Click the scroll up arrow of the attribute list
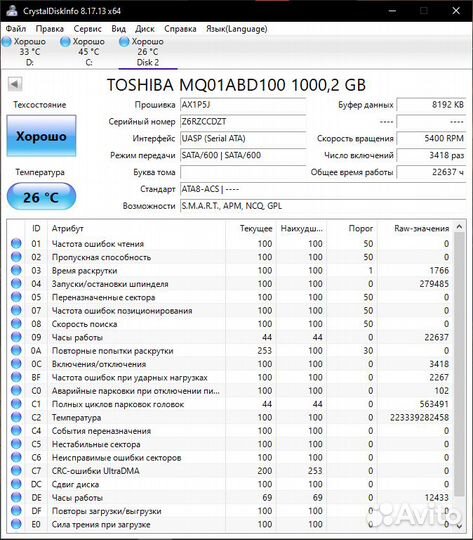Image resolution: width=473 pixels, height=540 pixels. pyautogui.click(x=459, y=227)
